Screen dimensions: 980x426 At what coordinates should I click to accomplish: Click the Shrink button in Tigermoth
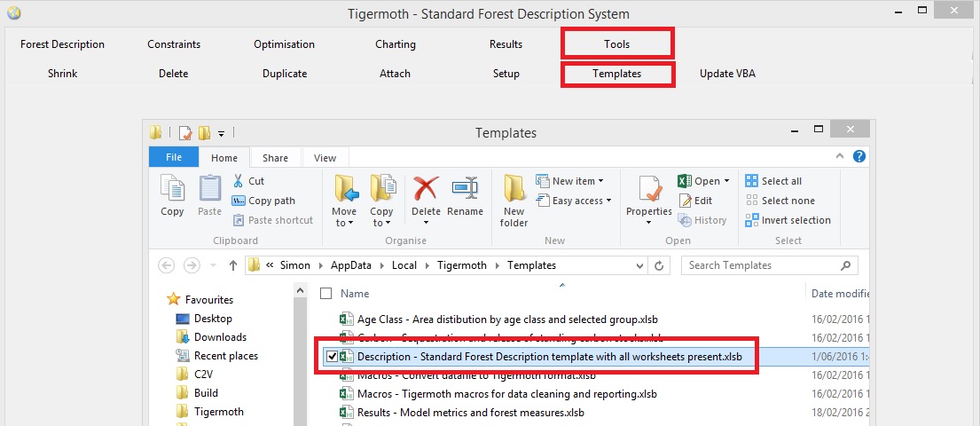pyautogui.click(x=62, y=73)
